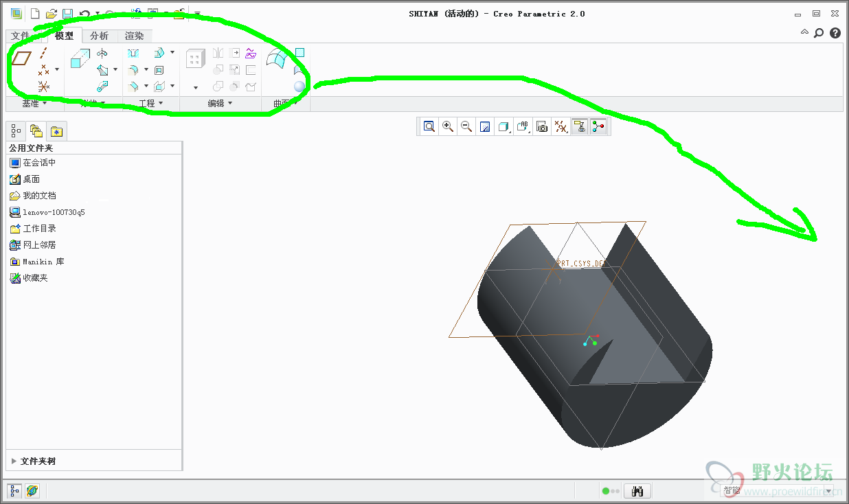Screen dimensions: 849x504
Task: Open the Saved Views camera button
Action: [542, 126]
